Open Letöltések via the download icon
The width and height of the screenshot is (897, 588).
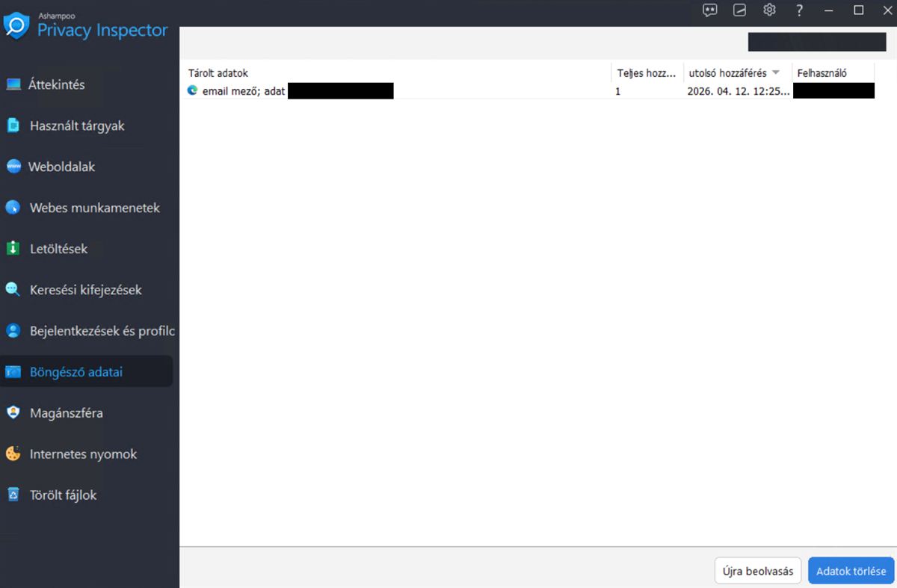[13, 249]
